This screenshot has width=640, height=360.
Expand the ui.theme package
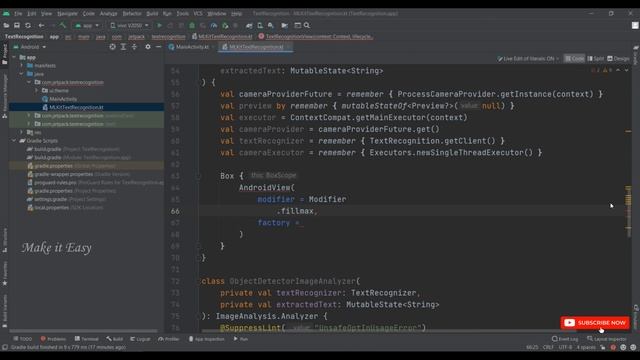click(x=37, y=91)
